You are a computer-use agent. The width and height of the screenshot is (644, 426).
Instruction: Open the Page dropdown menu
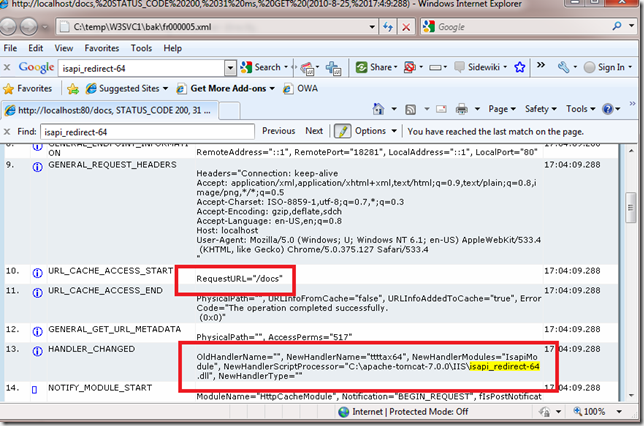pos(501,109)
